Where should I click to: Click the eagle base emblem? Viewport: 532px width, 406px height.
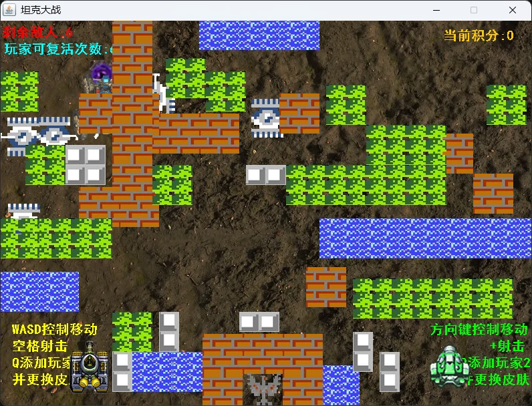point(262,389)
